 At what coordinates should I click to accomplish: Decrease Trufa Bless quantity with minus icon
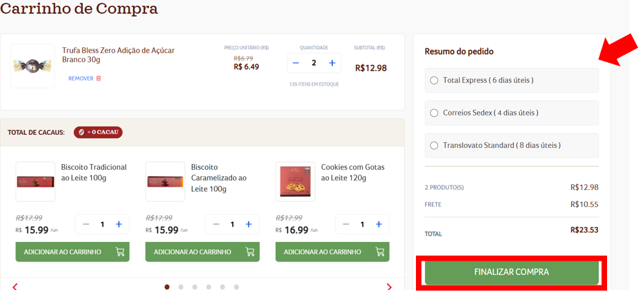point(295,63)
